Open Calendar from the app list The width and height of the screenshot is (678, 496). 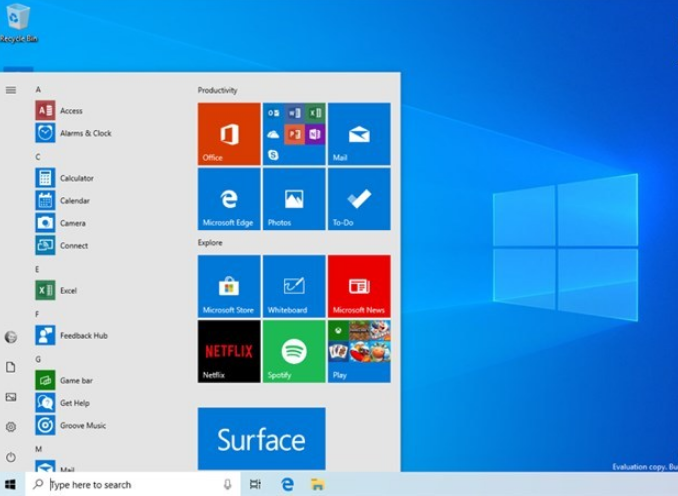(62, 201)
